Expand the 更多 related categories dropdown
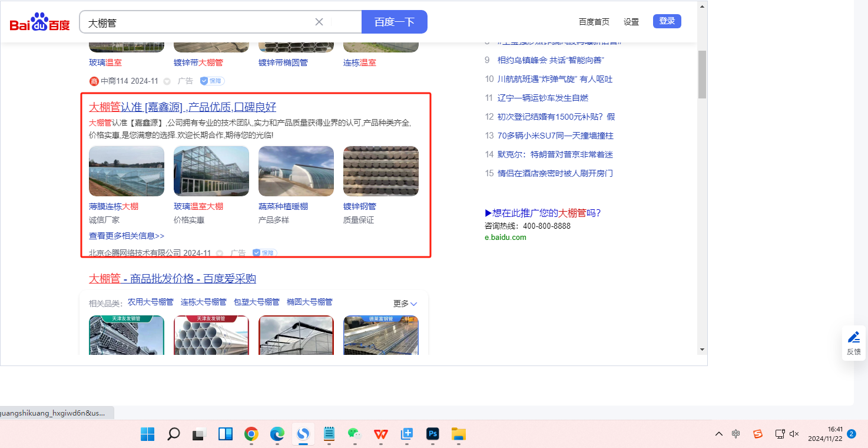 [405, 304]
